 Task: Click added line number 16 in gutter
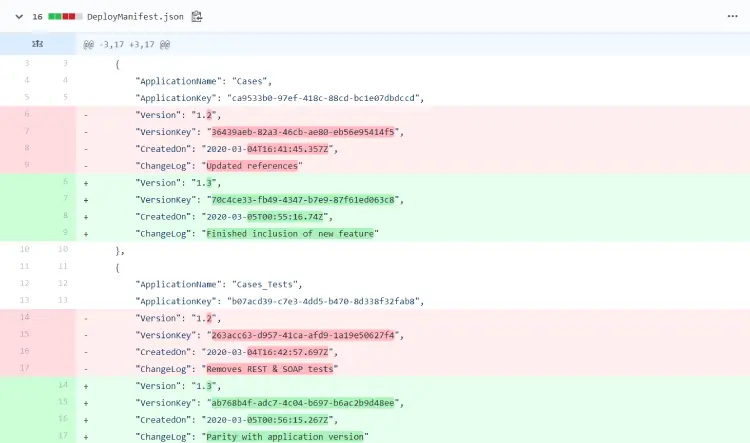click(63, 419)
